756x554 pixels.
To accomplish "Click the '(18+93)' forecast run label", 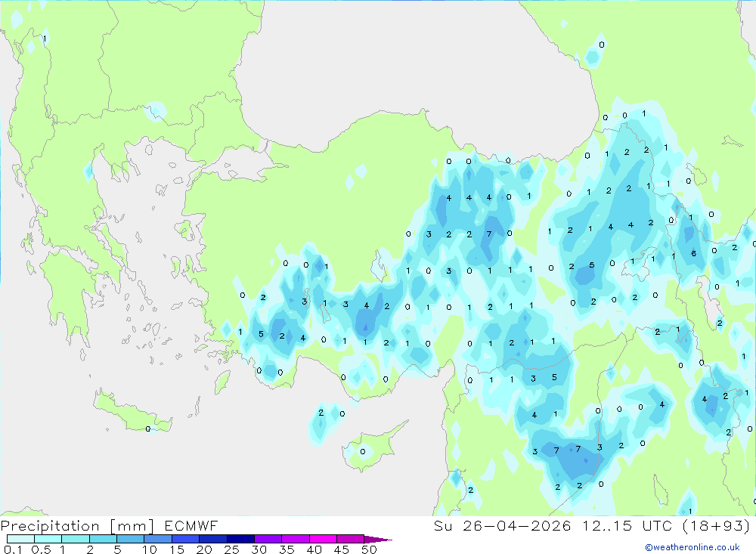I will (717, 525).
